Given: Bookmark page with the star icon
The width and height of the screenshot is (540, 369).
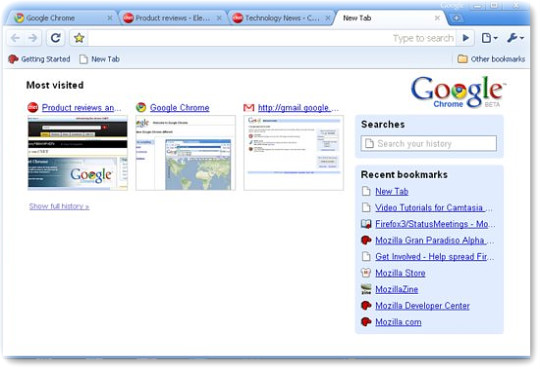Looking at the screenshot, I should pos(79,38).
